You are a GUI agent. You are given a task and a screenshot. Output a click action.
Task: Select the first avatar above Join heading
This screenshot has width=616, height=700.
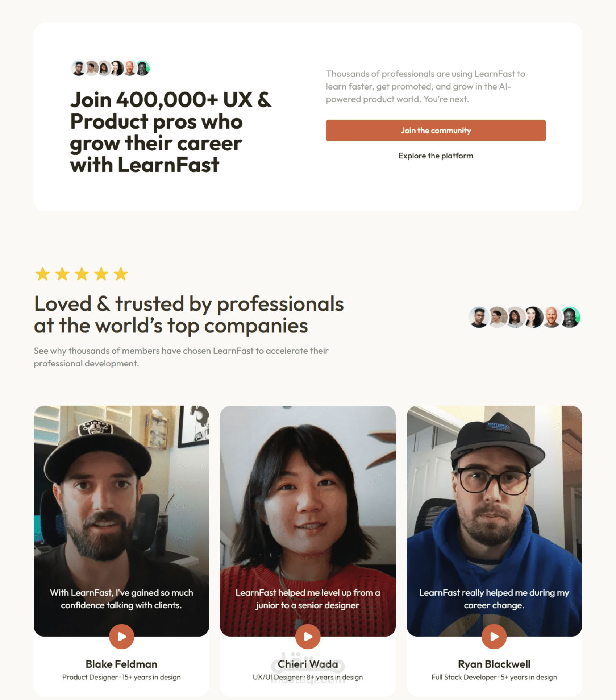pyautogui.click(x=78, y=68)
